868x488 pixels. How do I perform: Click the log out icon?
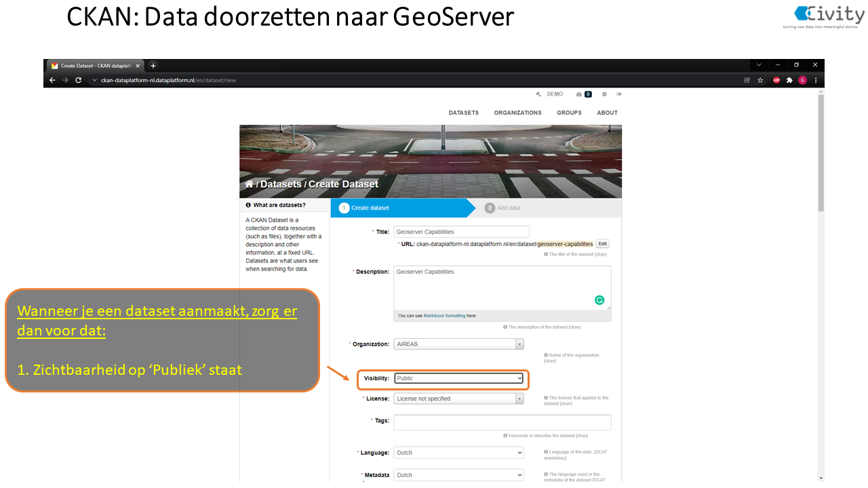619,94
